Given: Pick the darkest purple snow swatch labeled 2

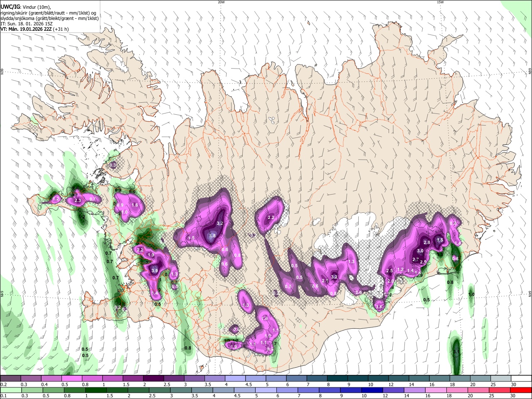Looking at the screenshot, I should click(x=153, y=378).
